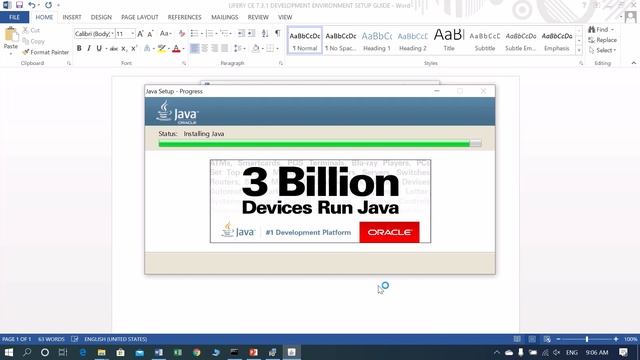The image size is (640, 360).
Task: Toggle Bold formatting
Action: [x=79, y=49]
